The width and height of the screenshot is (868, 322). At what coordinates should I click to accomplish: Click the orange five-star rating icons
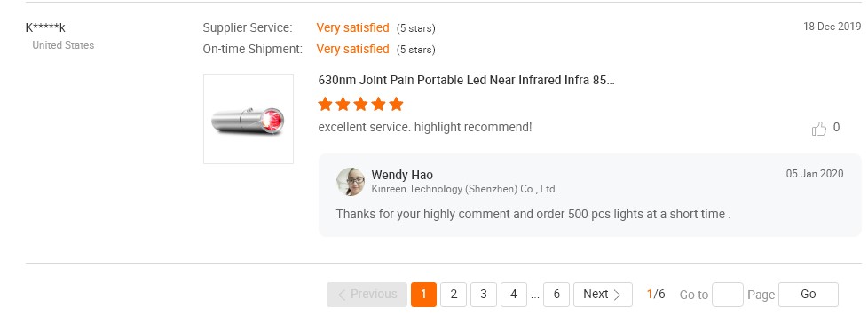[x=360, y=104]
